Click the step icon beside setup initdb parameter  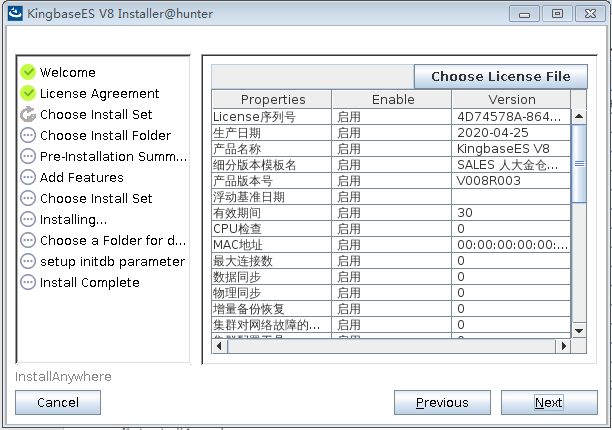pos(28,261)
